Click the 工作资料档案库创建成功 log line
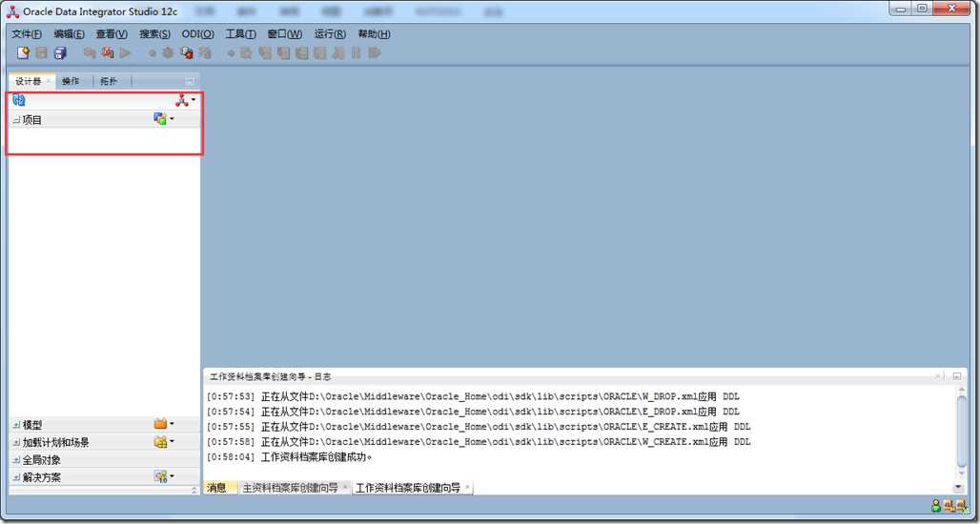 289,457
